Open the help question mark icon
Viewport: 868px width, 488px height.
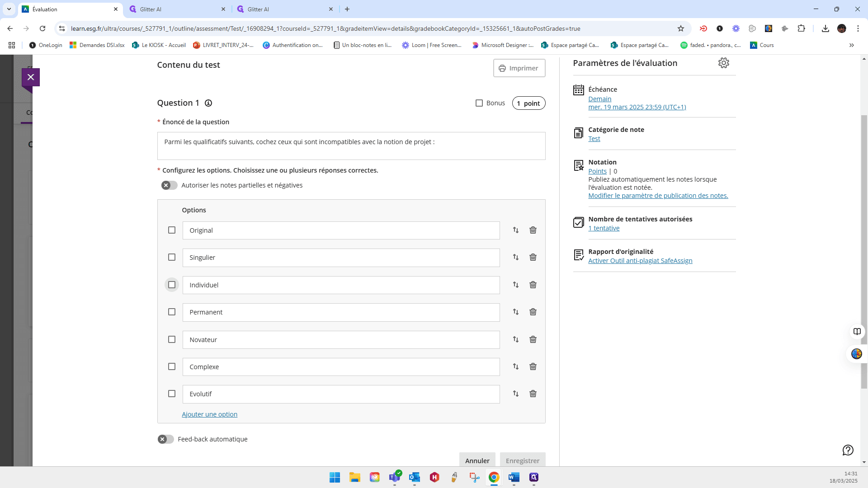[848, 450]
